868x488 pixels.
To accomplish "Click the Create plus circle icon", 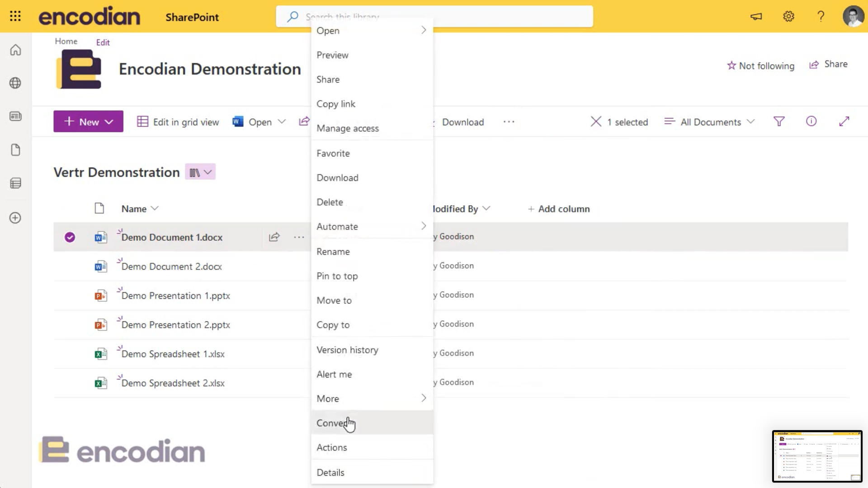I will pyautogui.click(x=15, y=218).
